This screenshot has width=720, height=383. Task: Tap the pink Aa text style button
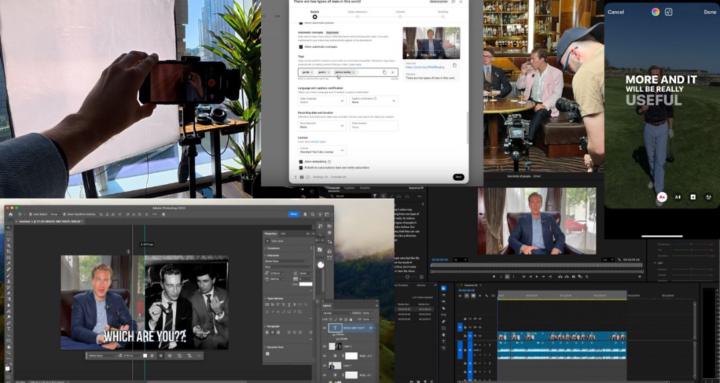point(662,197)
